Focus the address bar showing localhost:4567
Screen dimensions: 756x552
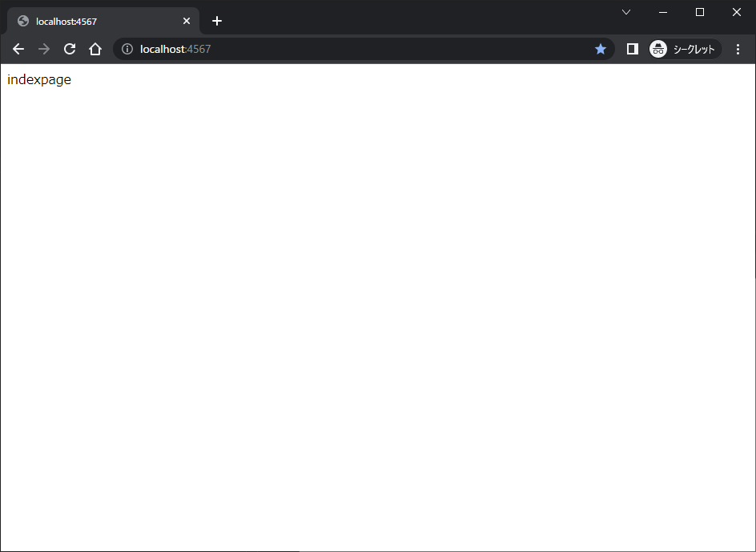[x=364, y=49]
